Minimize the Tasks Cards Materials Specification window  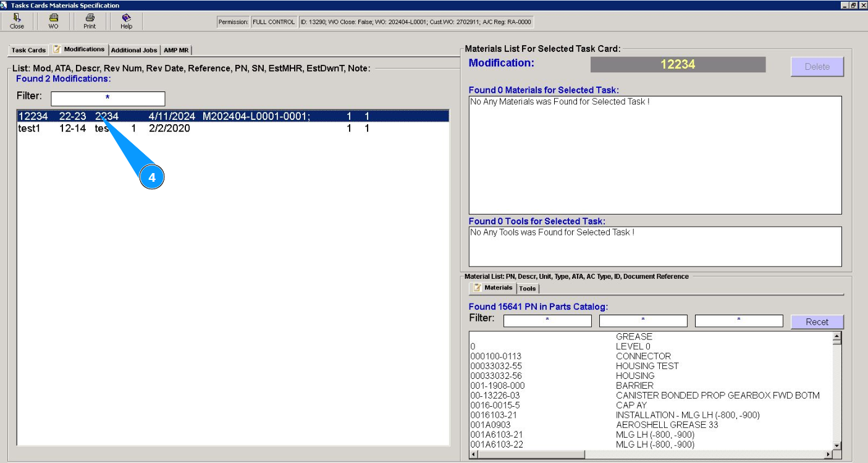[x=845, y=5]
